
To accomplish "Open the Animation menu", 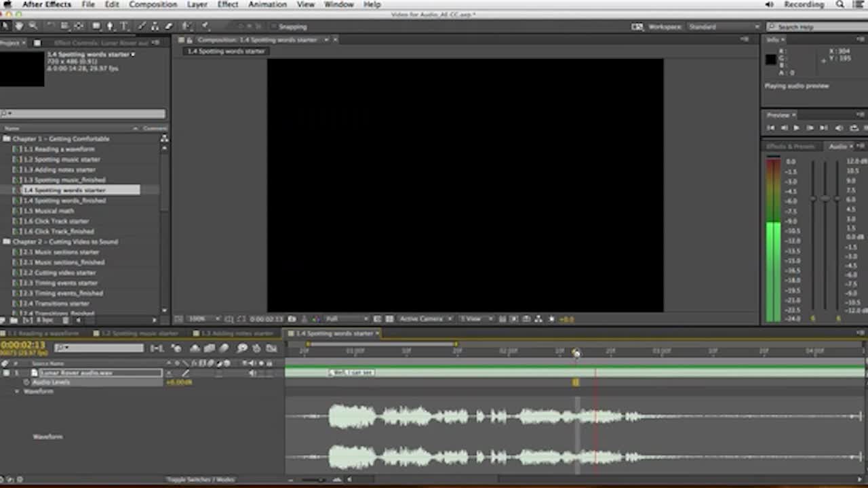I will pos(267,5).
